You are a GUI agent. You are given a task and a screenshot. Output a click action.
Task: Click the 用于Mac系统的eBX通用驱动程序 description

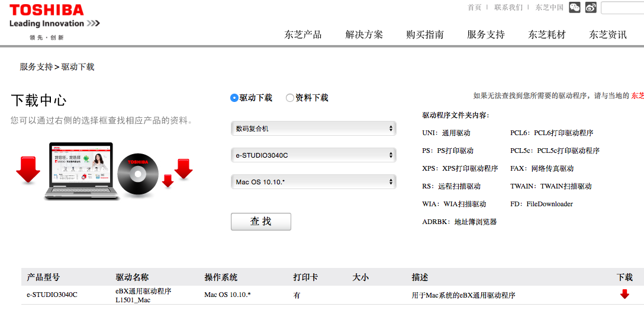point(463,295)
